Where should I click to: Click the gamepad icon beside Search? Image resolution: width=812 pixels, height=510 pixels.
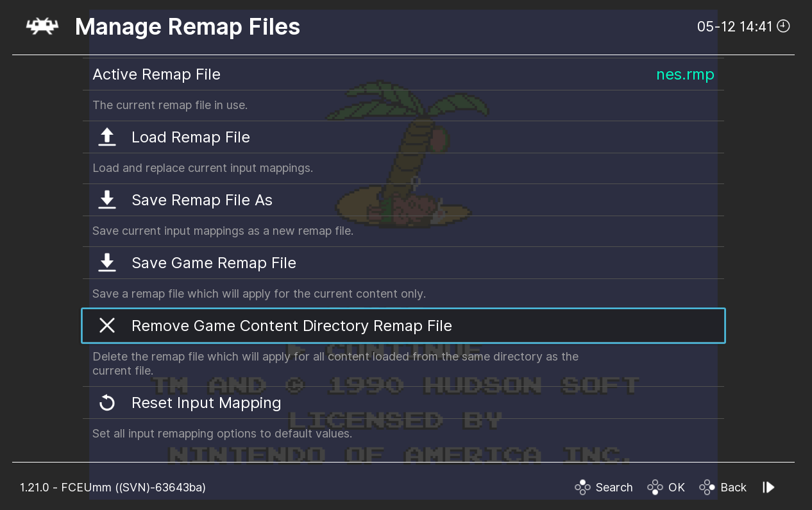tap(582, 488)
